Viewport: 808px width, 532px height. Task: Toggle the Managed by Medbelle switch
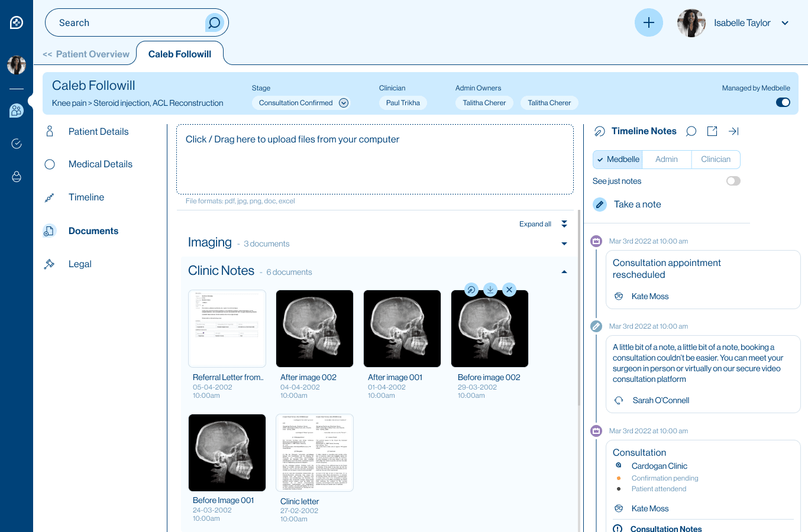click(x=783, y=102)
